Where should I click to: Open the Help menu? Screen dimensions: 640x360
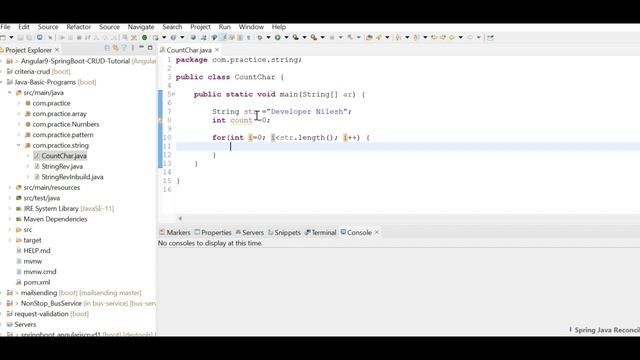tap(278, 27)
